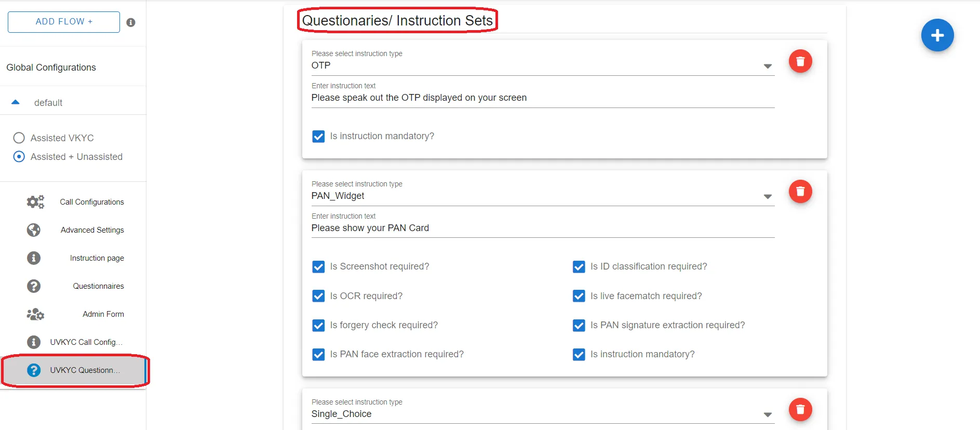Toggle PAN_Widget 'Is instruction mandatory?' checkbox

579,354
